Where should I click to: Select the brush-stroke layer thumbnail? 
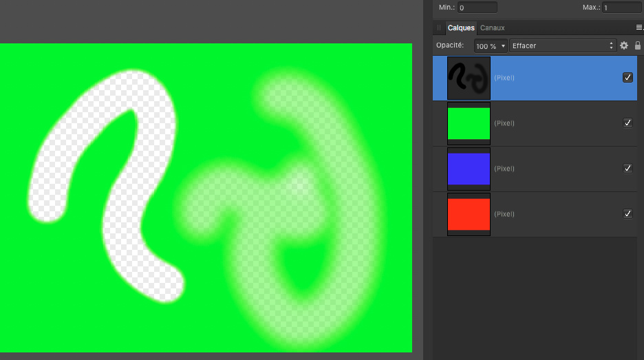[x=469, y=78]
